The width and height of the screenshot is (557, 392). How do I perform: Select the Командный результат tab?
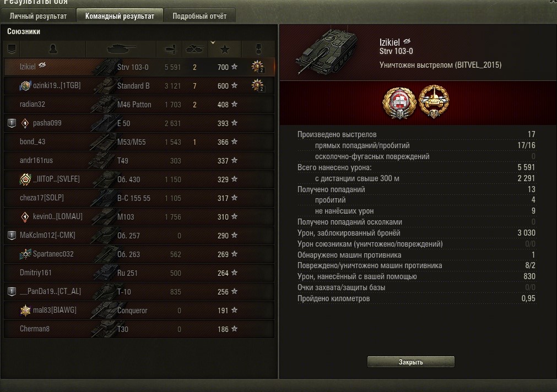click(x=120, y=16)
